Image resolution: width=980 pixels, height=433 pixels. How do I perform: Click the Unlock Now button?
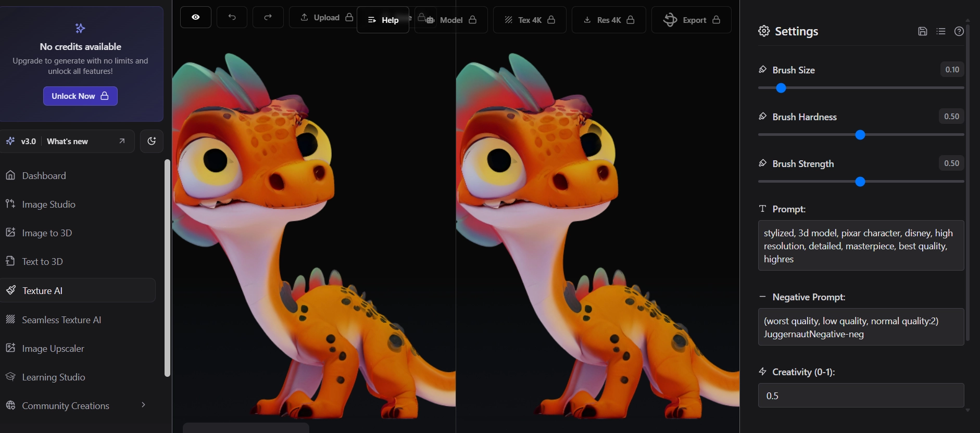pos(80,96)
